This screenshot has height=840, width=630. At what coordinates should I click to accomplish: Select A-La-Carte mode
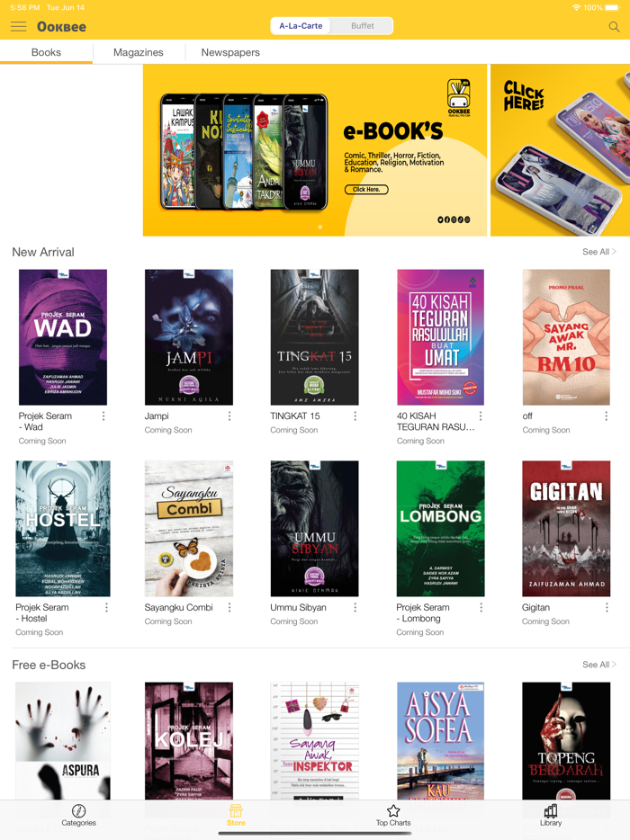click(x=301, y=26)
